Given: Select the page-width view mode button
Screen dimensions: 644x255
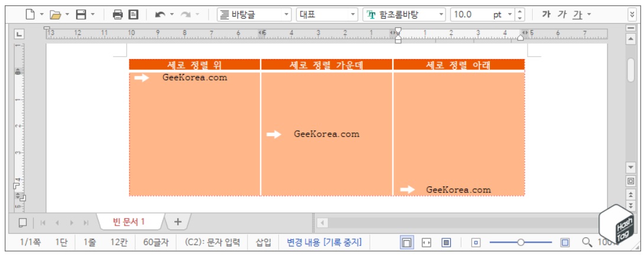Looking at the screenshot, I should pos(427,243).
